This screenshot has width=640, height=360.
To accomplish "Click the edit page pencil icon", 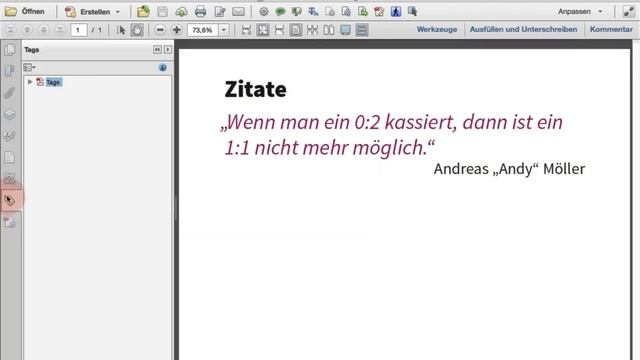I will pyautogui.click(x=220, y=11).
